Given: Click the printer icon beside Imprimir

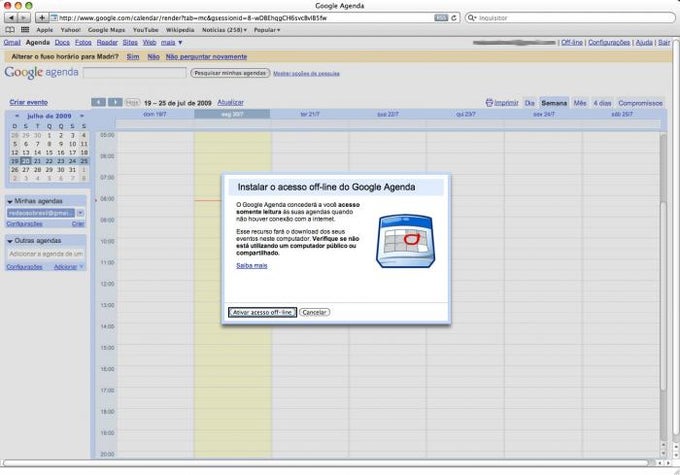Looking at the screenshot, I should [x=489, y=103].
